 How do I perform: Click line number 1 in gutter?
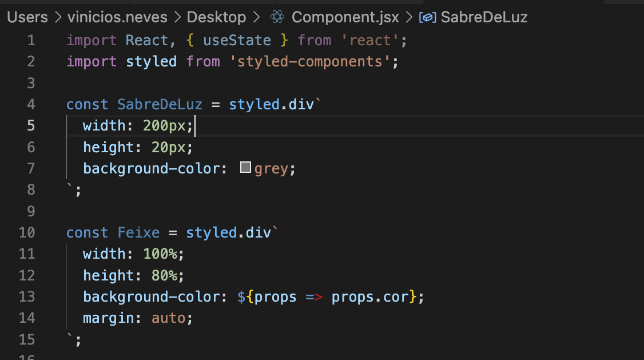point(31,40)
